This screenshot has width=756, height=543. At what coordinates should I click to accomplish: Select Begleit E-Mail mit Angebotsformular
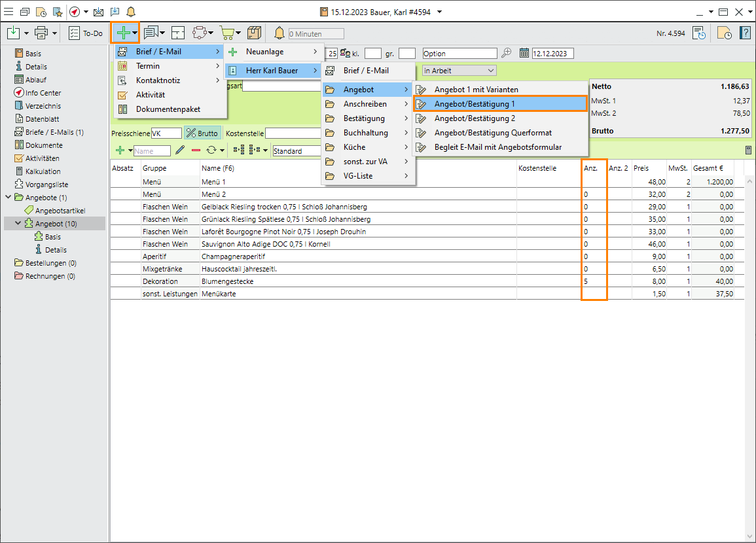point(497,147)
